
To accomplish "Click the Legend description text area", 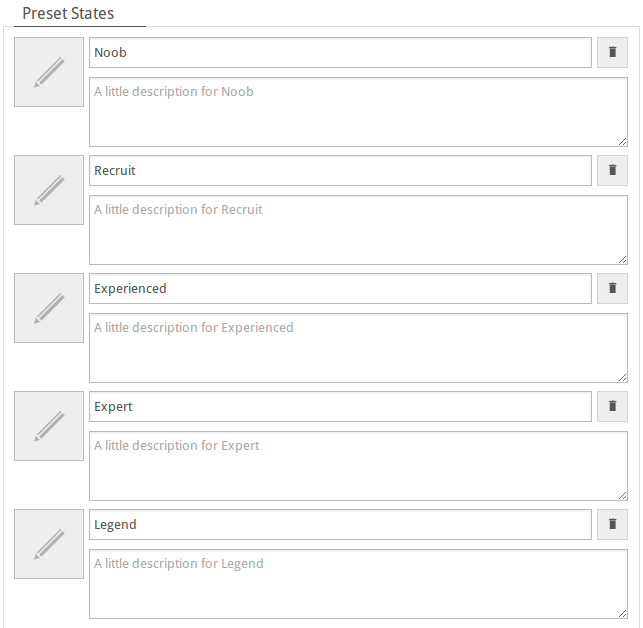I will tap(358, 584).
